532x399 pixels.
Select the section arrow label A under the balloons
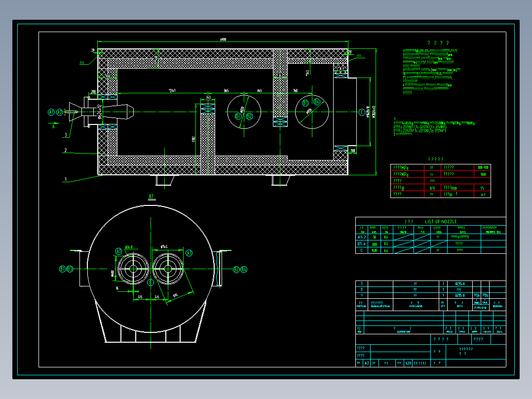[x=54, y=126]
